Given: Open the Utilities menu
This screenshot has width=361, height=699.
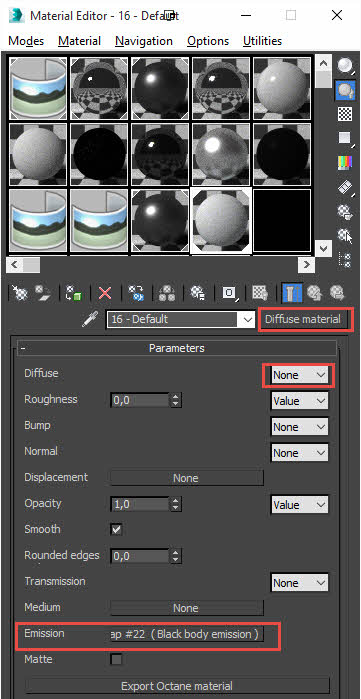Looking at the screenshot, I should pos(263,41).
